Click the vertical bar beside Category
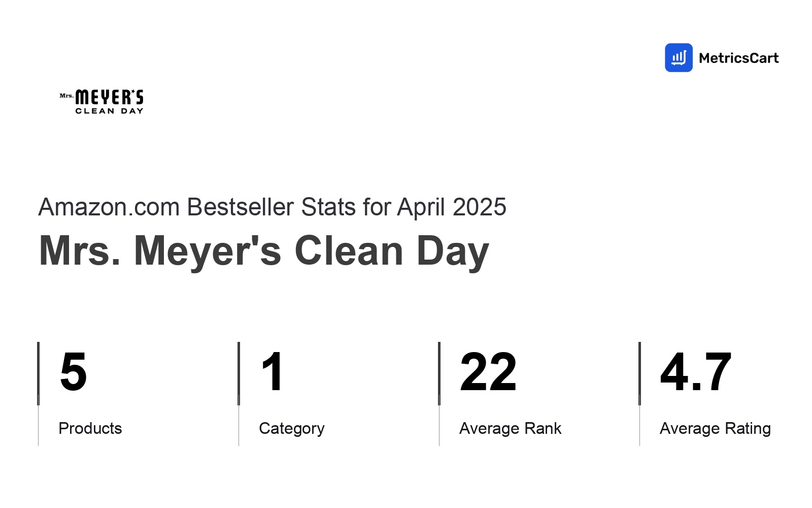812x508 pixels. [239, 394]
